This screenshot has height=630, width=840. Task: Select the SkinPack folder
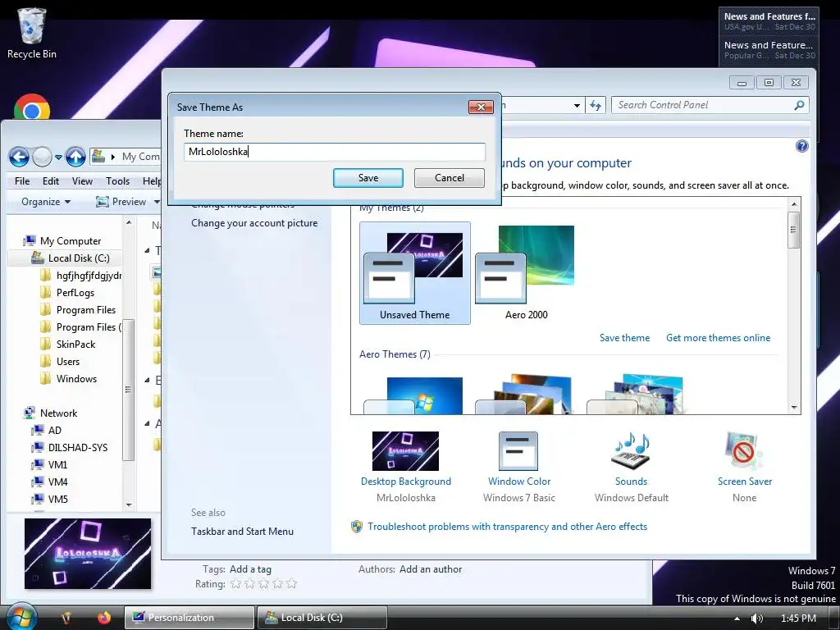coord(76,344)
